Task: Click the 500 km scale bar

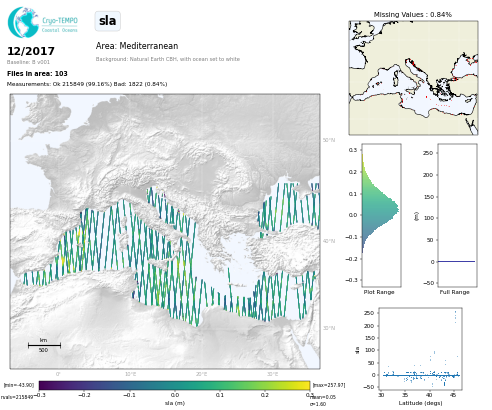Action: pos(44,345)
